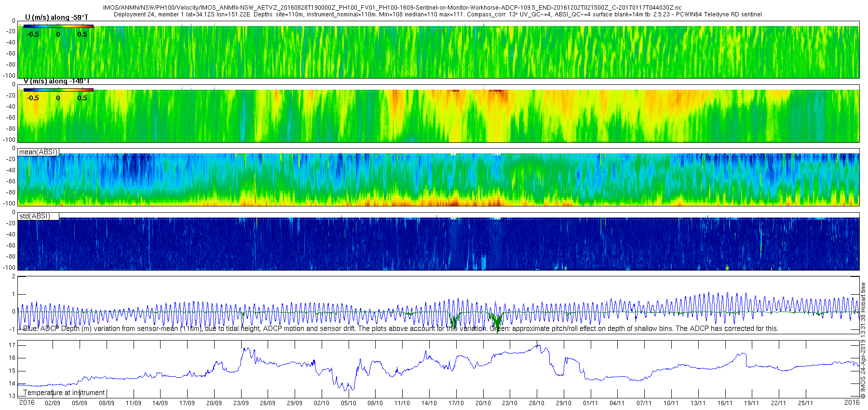
Task: Click the '10/11' date tick label
Action: pyautogui.click(x=671, y=403)
